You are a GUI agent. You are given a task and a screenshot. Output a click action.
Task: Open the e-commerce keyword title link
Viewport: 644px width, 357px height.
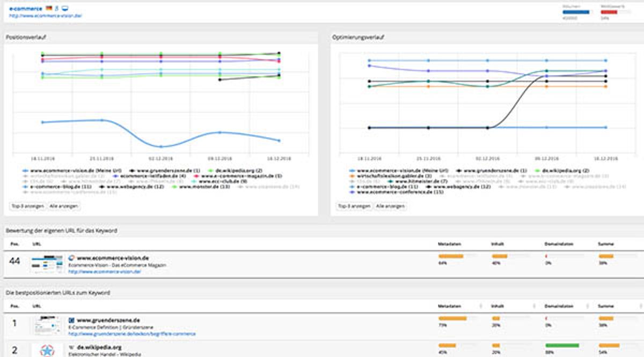[26, 9]
